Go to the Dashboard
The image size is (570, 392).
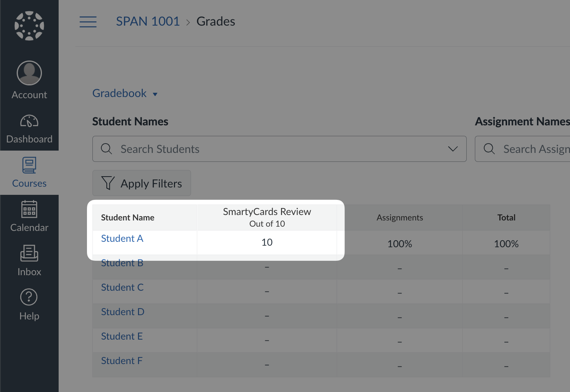point(29,129)
